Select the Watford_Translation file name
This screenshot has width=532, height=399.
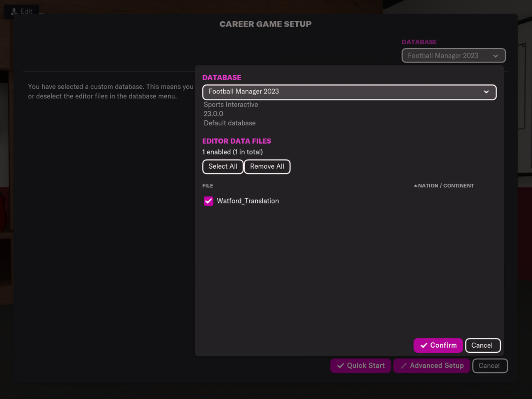click(x=248, y=201)
